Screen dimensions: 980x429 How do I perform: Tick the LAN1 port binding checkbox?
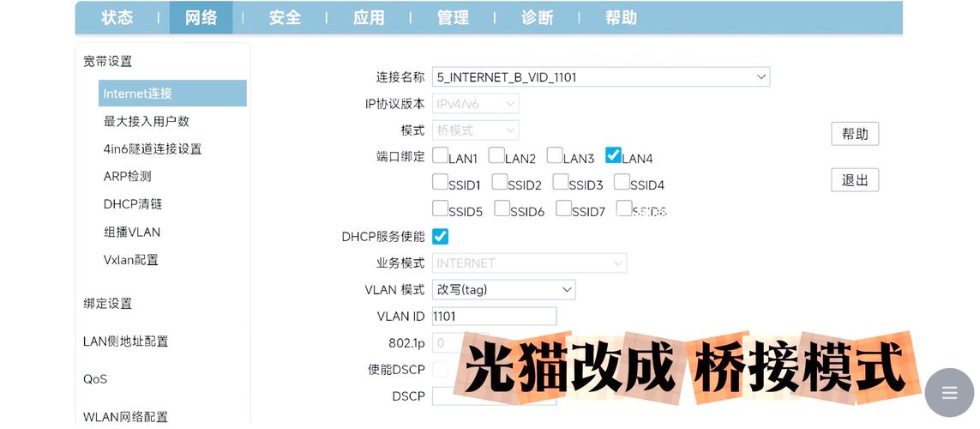pos(440,155)
